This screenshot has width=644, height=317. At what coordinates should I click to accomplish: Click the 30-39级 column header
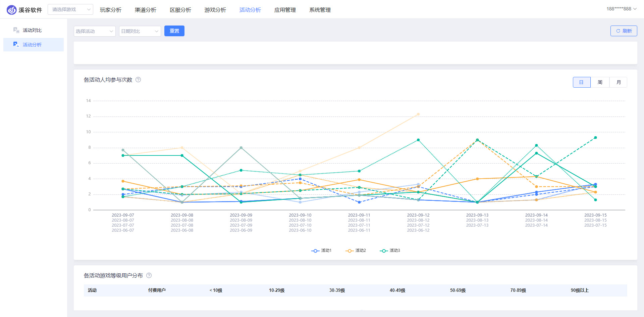point(337,290)
